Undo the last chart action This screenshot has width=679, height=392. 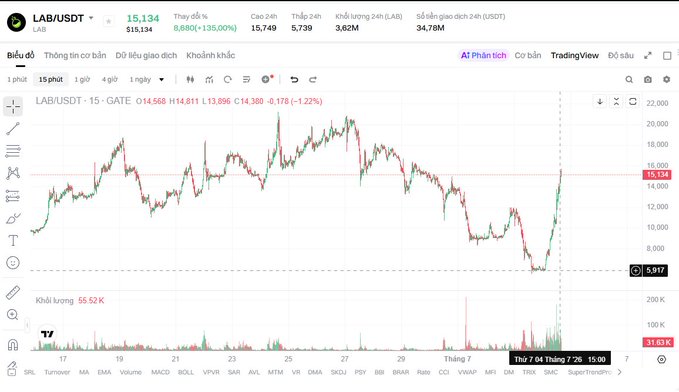[x=294, y=79]
